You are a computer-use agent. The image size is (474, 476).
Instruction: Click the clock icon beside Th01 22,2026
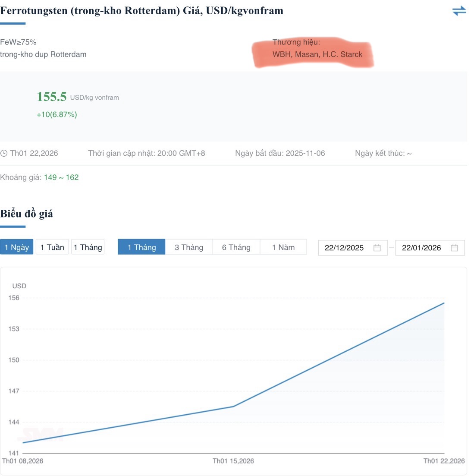point(4,154)
